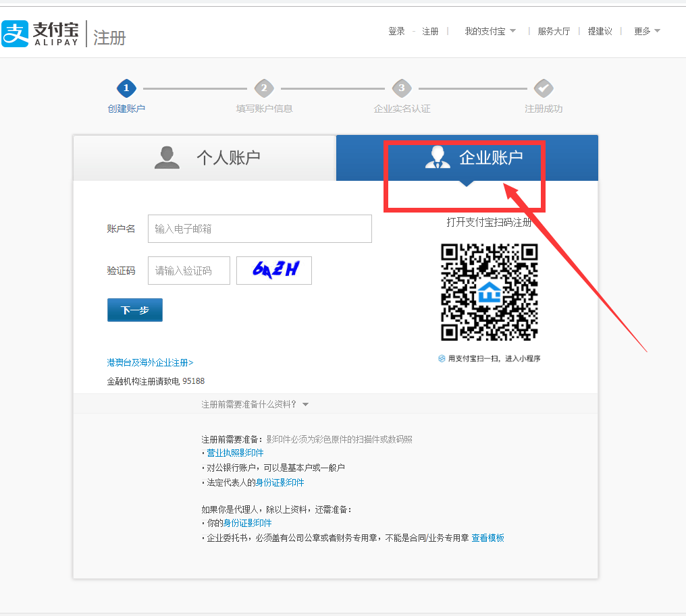Click the 登录 link in the header
The image size is (686, 616).
click(x=396, y=31)
